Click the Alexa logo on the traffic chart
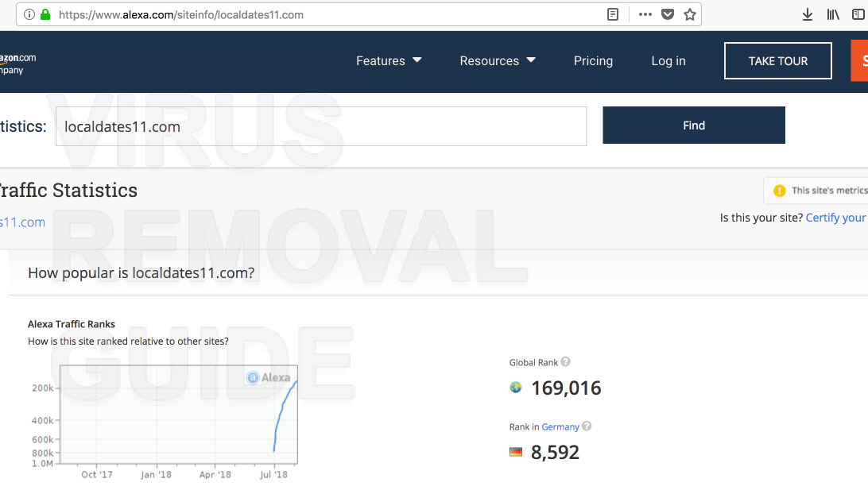868x494 pixels. pyautogui.click(x=269, y=378)
